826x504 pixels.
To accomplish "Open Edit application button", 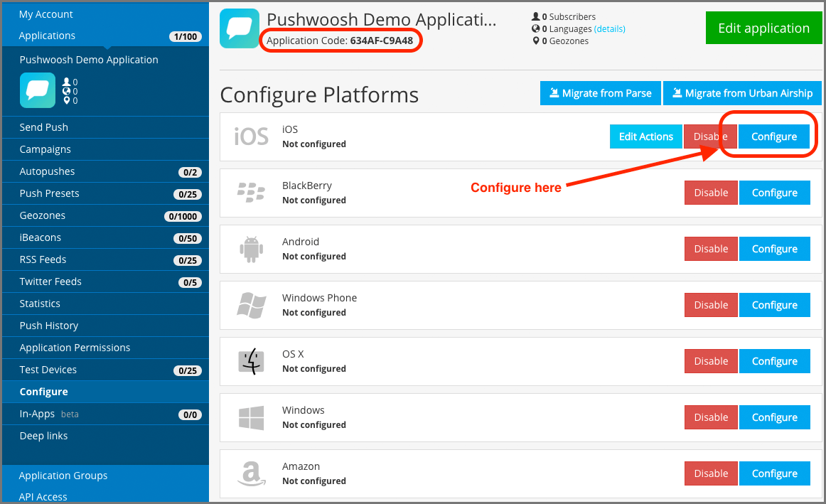I will click(x=764, y=28).
